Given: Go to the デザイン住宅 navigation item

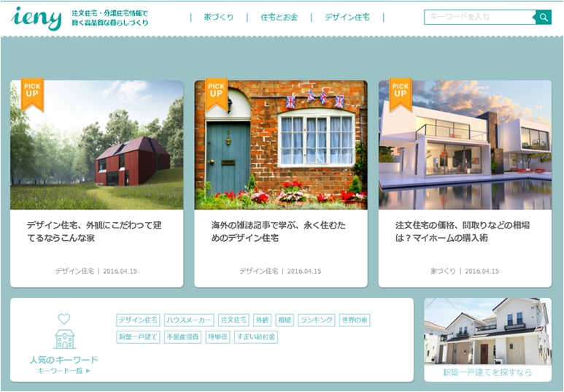Looking at the screenshot, I should click(347, 18).
